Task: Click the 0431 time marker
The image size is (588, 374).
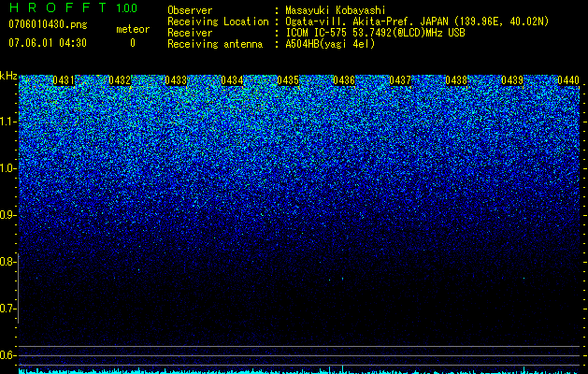Action: point(64,80)
